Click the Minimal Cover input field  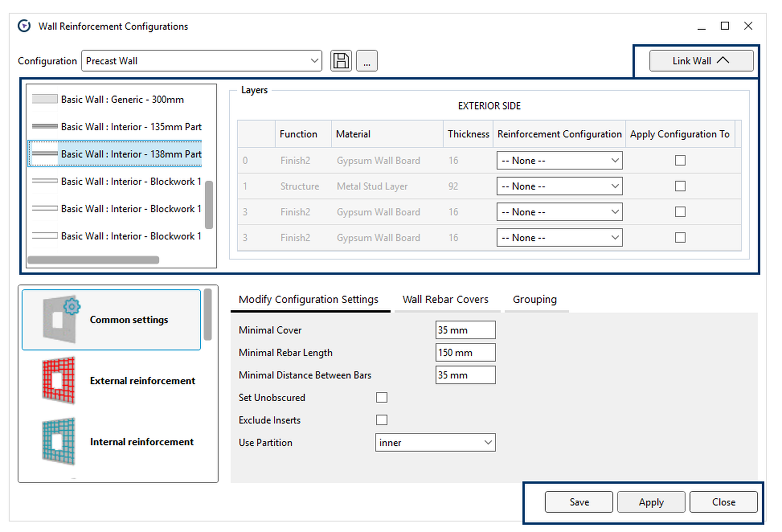[x=465, y=330]
